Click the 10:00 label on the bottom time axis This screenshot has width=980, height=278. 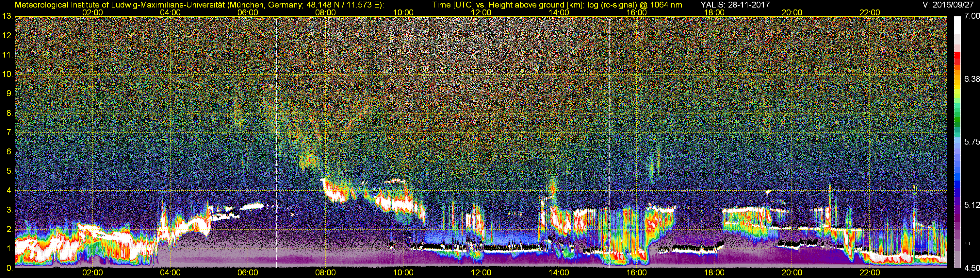click(403, 273)
